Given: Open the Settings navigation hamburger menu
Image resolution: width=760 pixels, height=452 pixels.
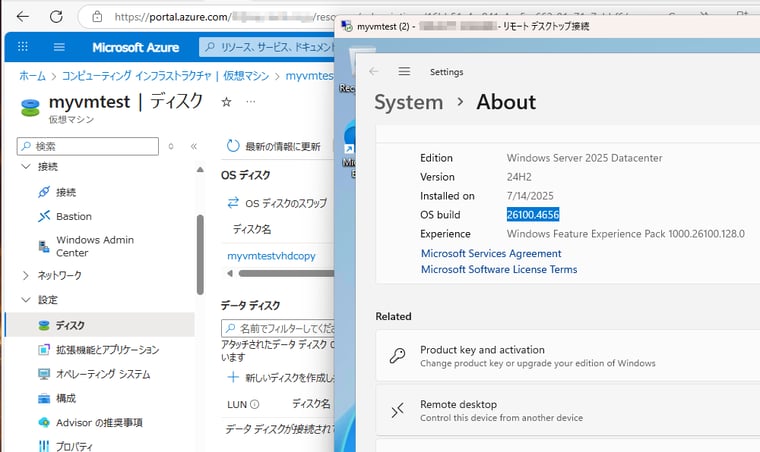Looking at the screenshot, I should click(x=404, y=72).
